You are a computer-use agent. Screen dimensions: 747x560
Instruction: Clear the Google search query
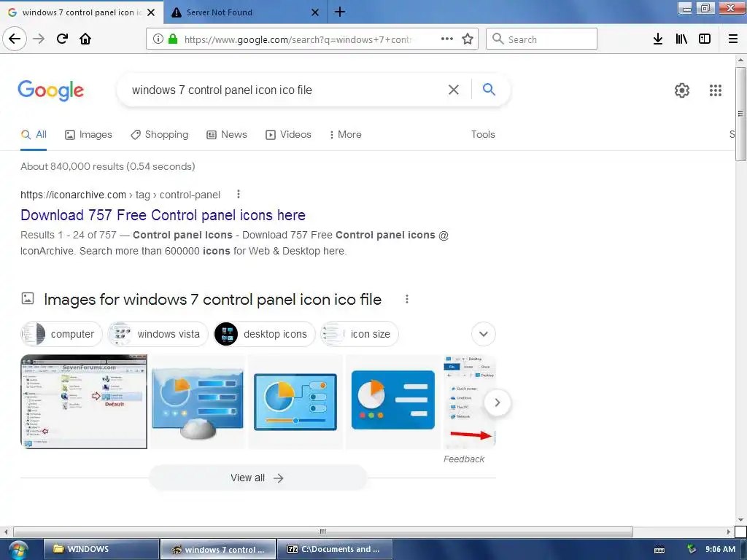(x=454, y=90)
